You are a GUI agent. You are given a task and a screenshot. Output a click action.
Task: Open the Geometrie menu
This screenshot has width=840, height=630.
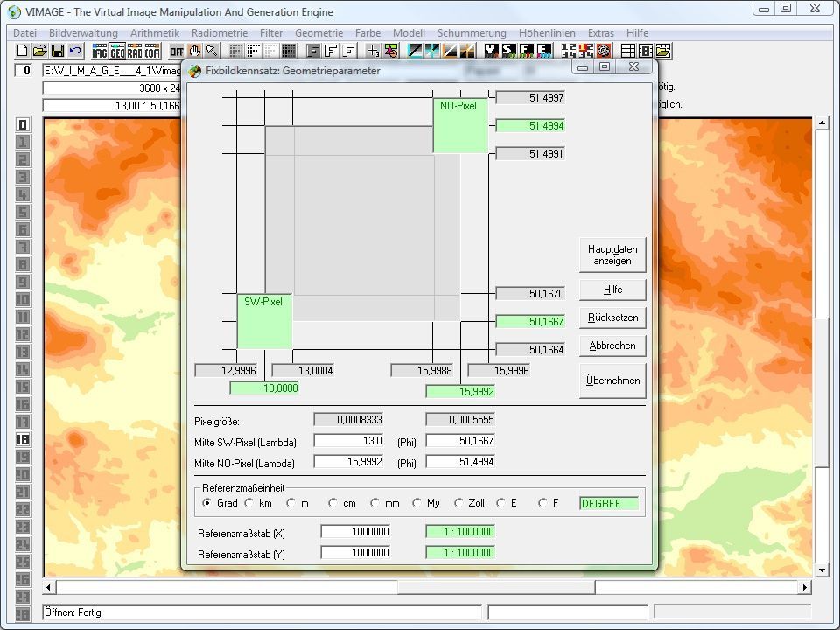click(318, 32)
